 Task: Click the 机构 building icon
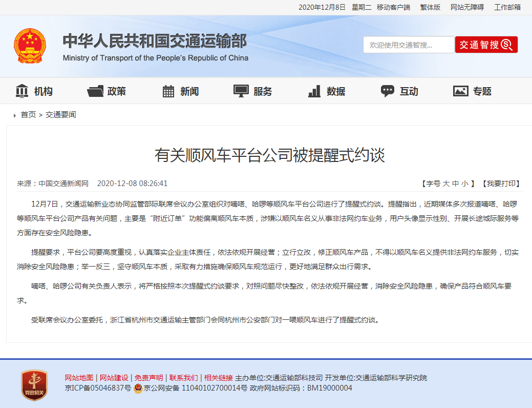(x=22, y=91)
